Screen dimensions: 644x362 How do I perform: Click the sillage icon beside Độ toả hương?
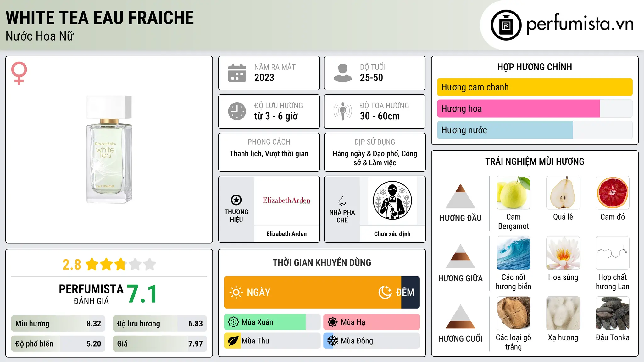pyautogui.click(x=342, y=111)
